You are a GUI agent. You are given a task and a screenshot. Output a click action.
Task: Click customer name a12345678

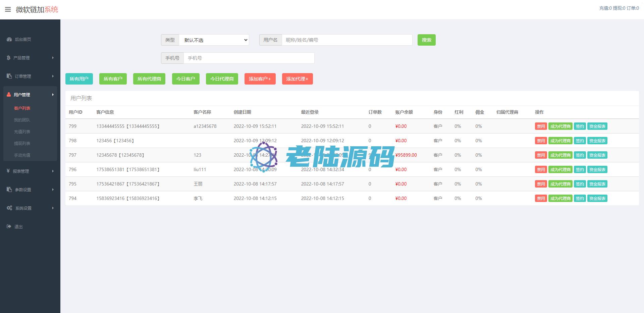click(205, 126)
